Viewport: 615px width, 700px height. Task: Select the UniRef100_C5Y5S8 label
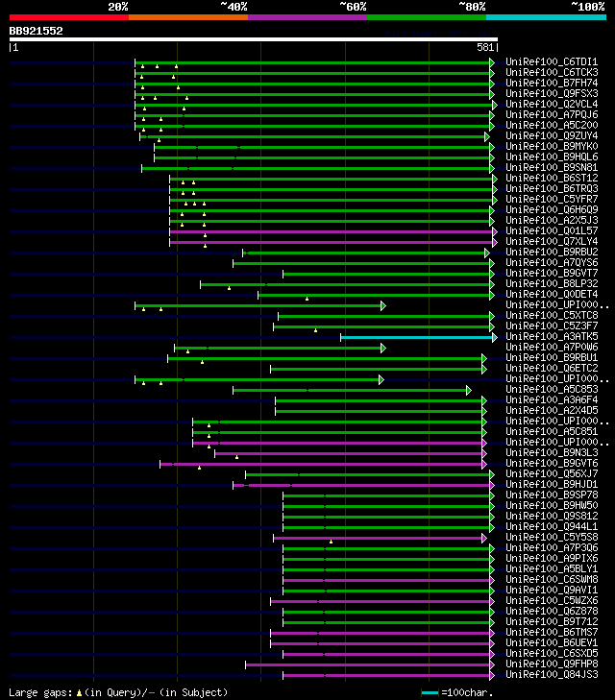(552, 537)
